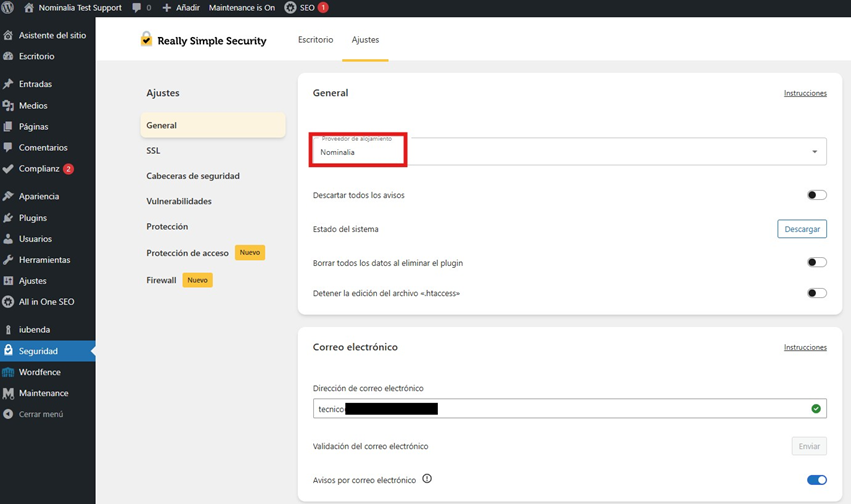
Task: Click the Maintenance M icon
Action: [8, 393]
